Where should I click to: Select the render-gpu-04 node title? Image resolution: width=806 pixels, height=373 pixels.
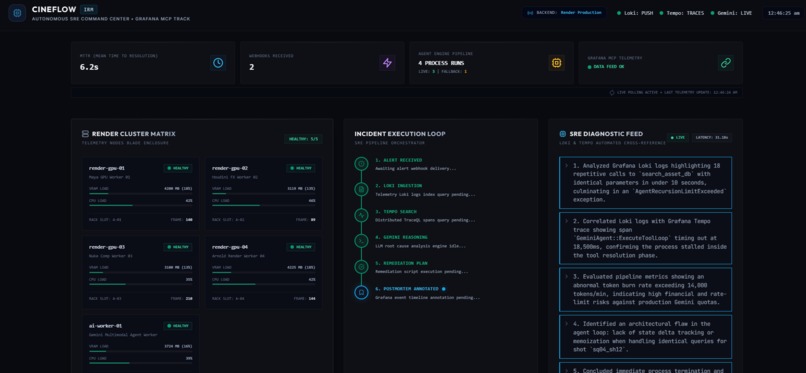(x=230, y=247)
